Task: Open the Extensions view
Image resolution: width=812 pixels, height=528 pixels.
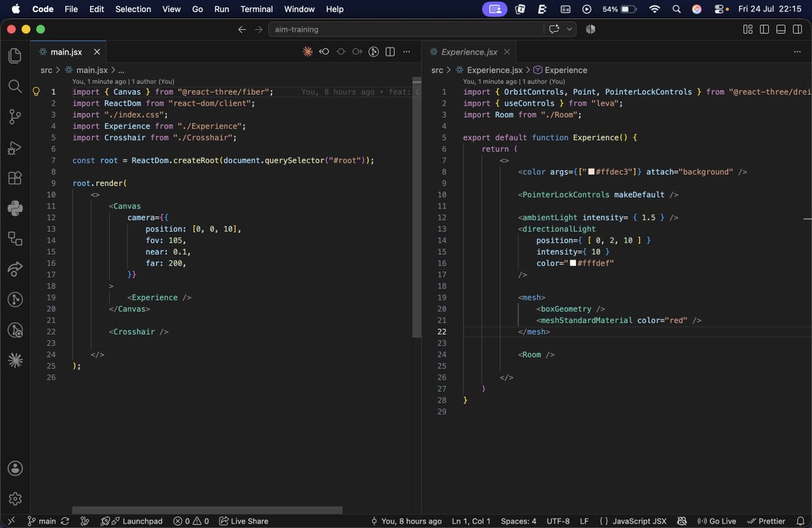Action: [x=15, y=178]
